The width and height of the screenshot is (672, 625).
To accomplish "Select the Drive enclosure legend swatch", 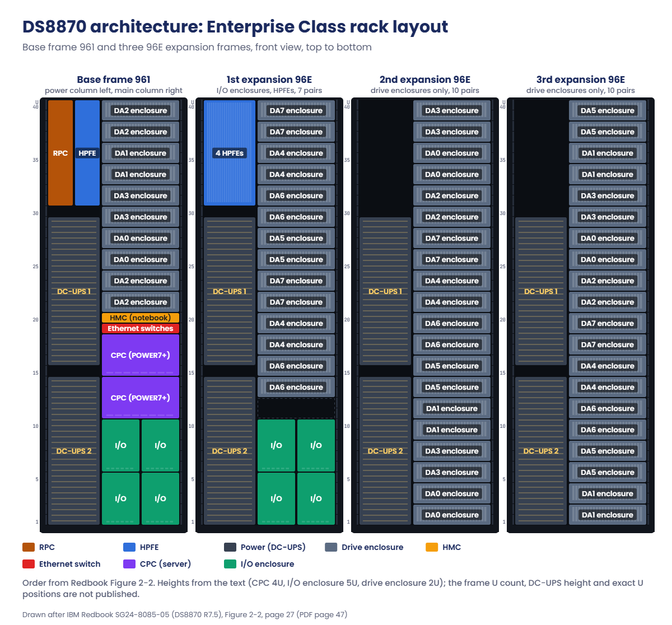I will pos(331,547).
